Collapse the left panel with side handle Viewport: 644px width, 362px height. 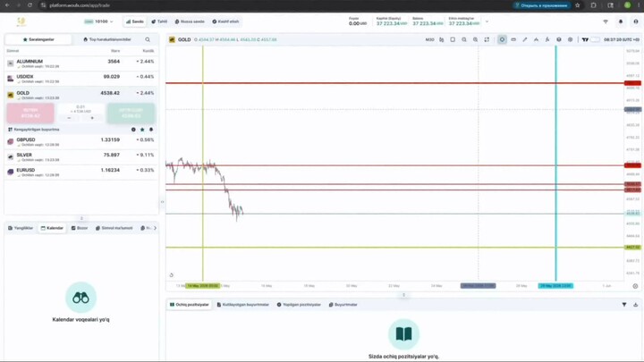162,201
